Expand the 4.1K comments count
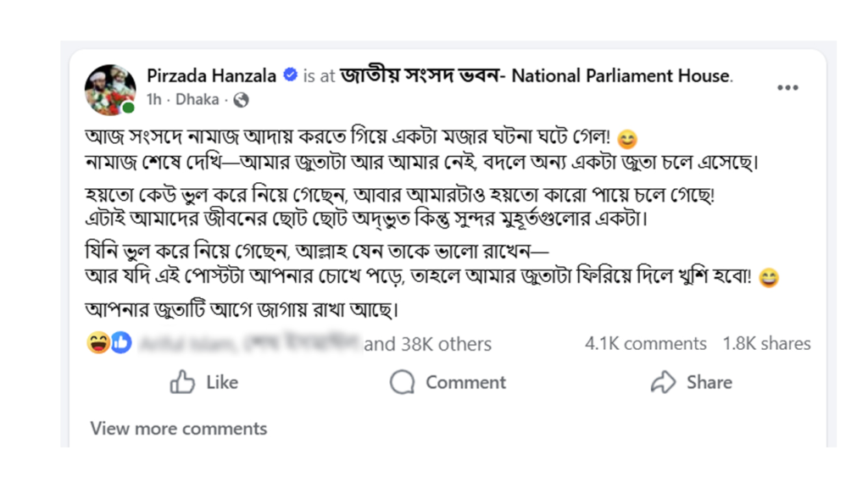Image resolution: width=868 pixels, height=488 pixels. click(645, 344)
